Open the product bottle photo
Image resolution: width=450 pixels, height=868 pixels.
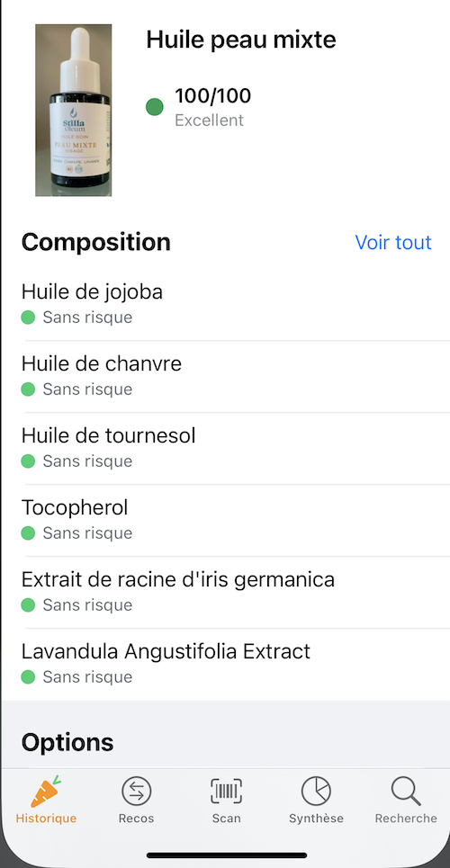point(74,110)
